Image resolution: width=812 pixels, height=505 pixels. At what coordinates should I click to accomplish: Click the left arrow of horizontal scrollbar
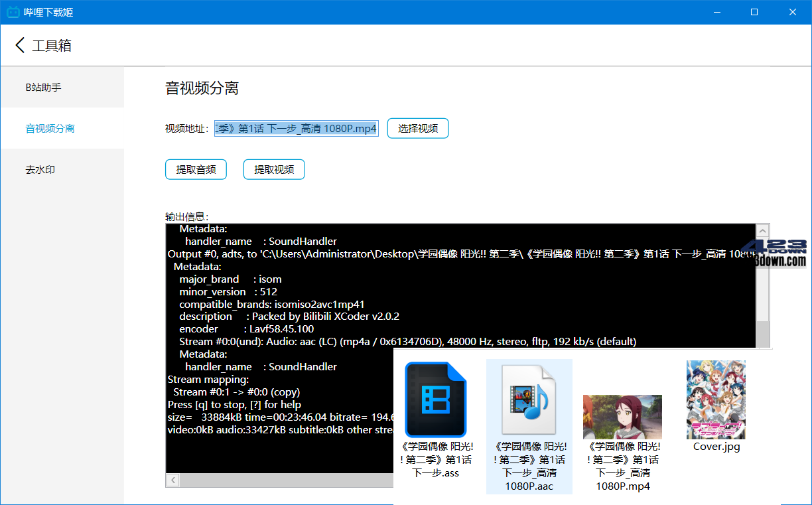click(x=172, y=480)
